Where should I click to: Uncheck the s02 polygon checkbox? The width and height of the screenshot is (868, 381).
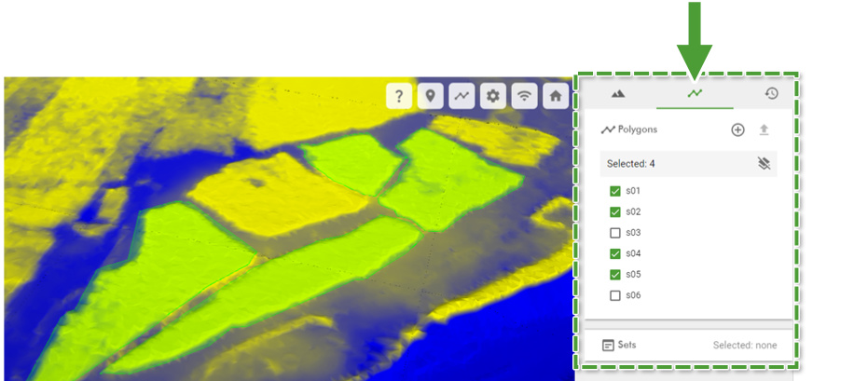coord(614,211)
